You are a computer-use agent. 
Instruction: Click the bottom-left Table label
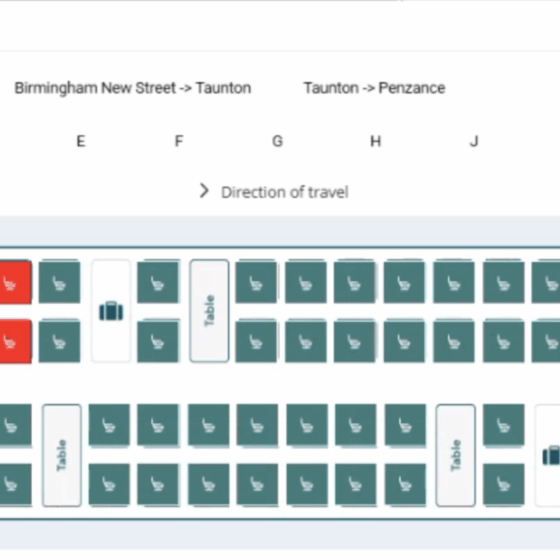tap(61, 455)
